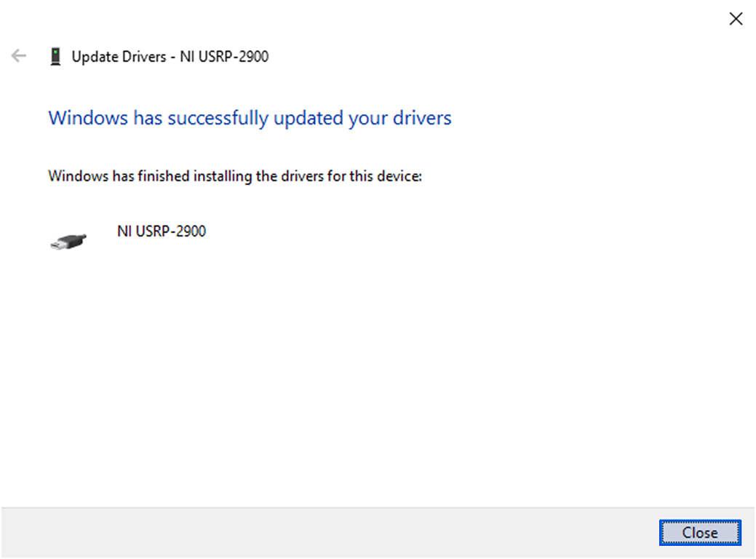Close the dialog with the top-right X

point(736,19)
